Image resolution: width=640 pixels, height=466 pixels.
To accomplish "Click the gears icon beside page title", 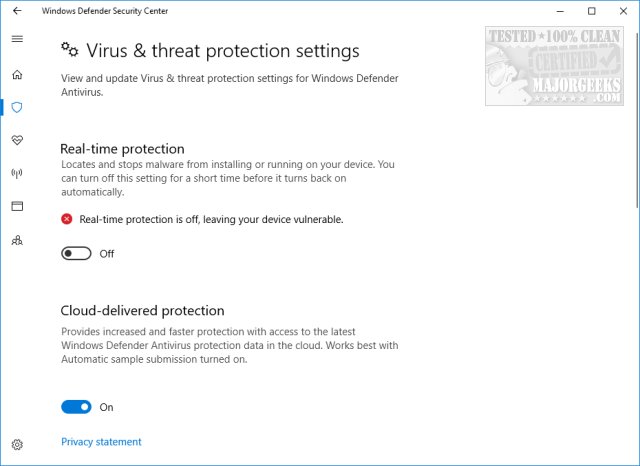I will (x=70, y=50).
